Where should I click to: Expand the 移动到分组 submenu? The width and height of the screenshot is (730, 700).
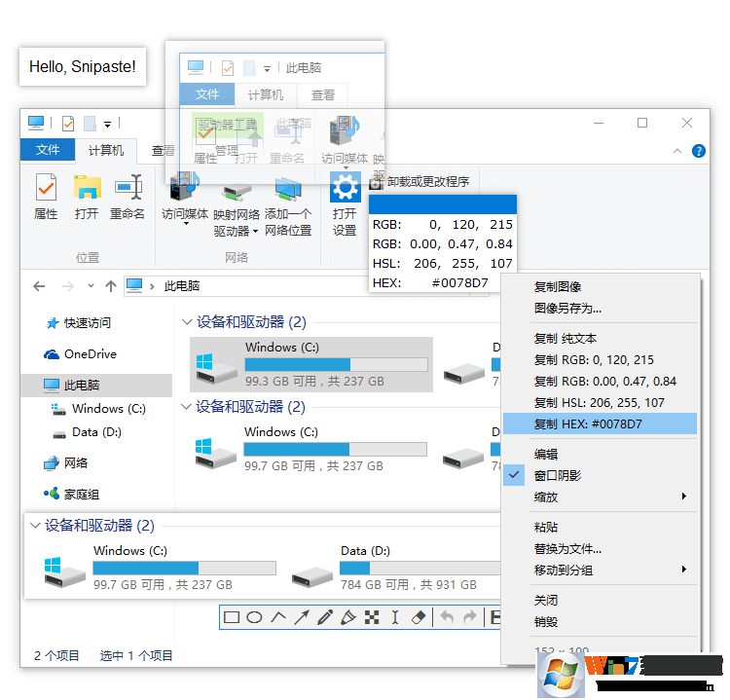tap(600, 571)
